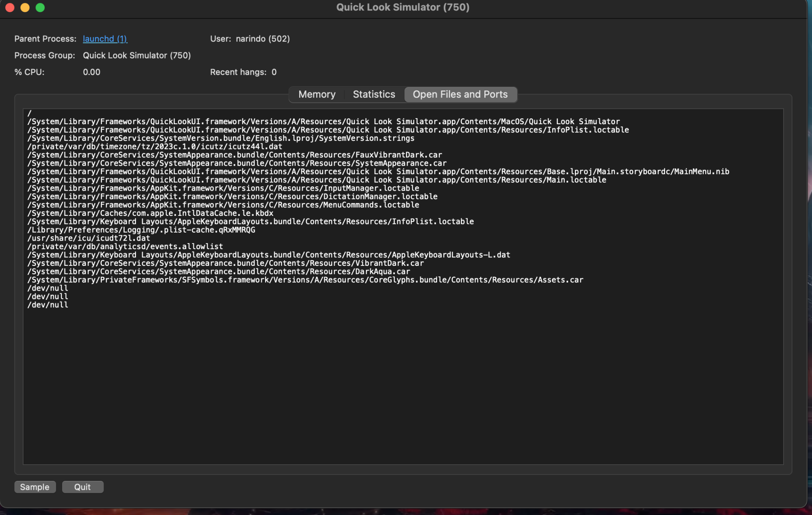Select the .plist-cache.qRxMMRQG path line
This screenshot has height=515, width=812.
[141, 230]
